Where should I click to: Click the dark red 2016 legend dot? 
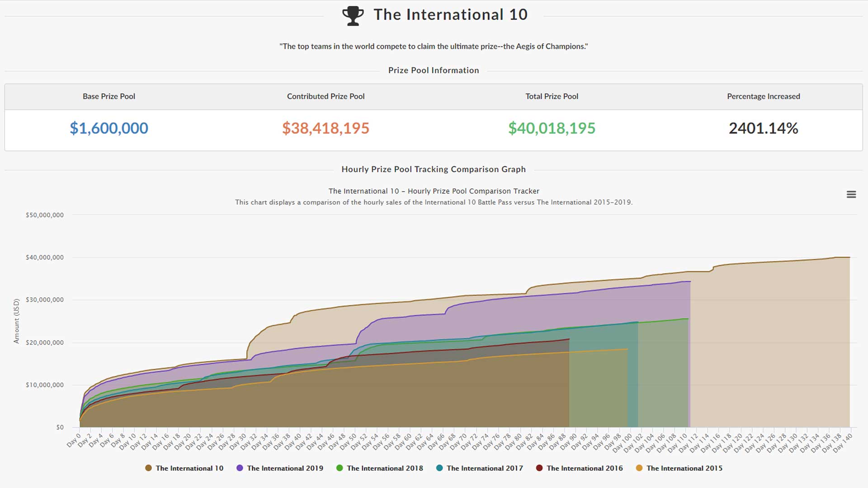pyautogui.click(x=539, y=468)
